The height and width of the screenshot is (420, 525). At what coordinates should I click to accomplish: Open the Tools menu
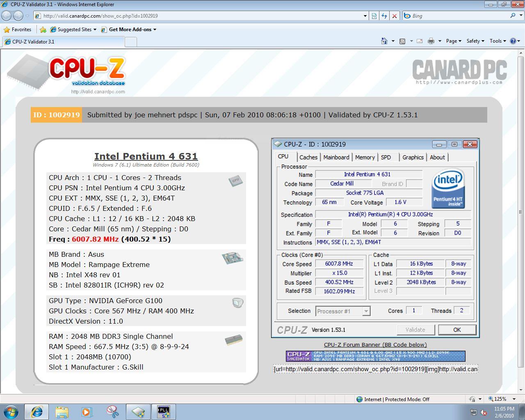point(498,41)
